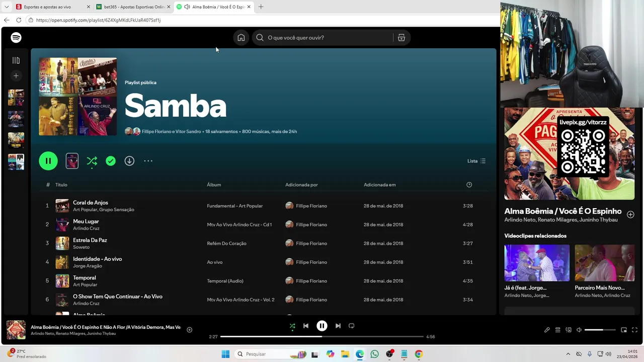Open the Windows Start menu
The image size is (644, 362).
coord(225,354)
